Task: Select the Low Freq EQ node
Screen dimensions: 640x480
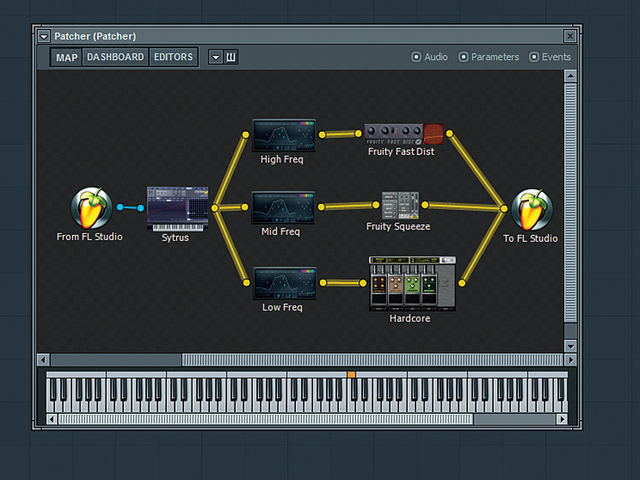Action: pyautogui.click(x=285, y=283)
